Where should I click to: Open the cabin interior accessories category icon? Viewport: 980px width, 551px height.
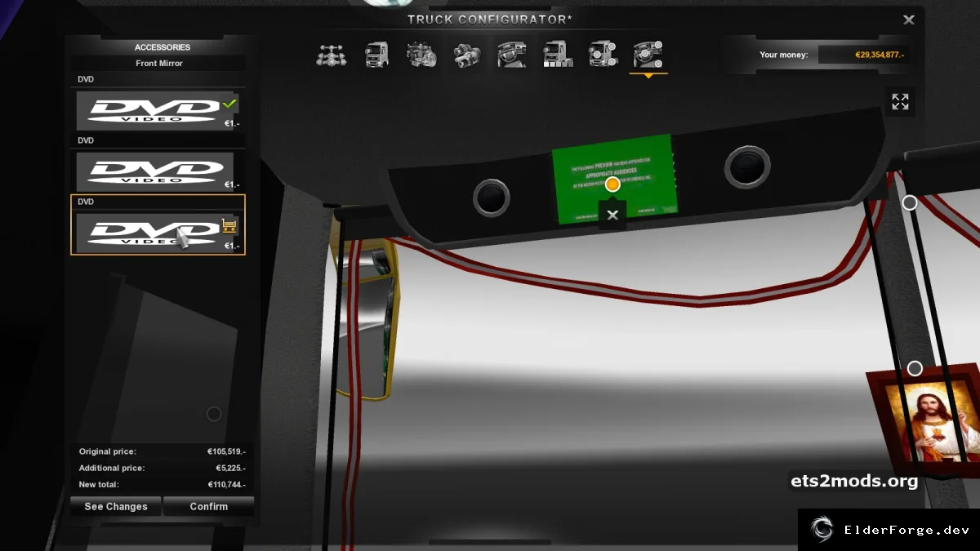(x=648, y=56)
